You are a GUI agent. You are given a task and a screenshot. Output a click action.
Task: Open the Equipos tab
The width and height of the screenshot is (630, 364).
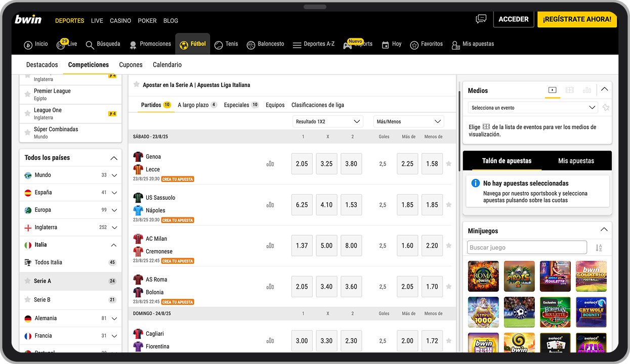click(x=275, y=105)
